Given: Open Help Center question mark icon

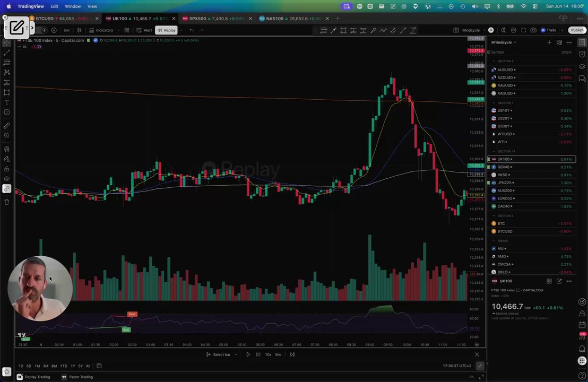Looking at the screenshot, I should [582, 376].
